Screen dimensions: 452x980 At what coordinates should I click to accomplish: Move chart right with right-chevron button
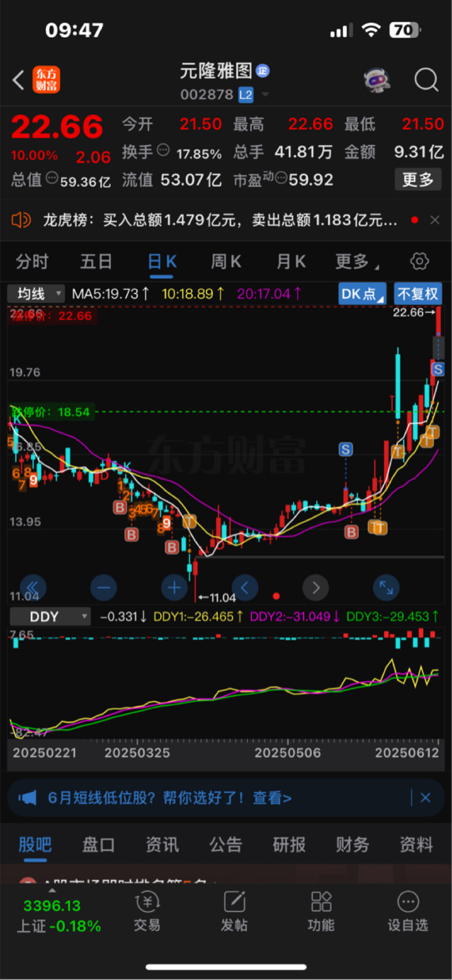tap(315, 587)
